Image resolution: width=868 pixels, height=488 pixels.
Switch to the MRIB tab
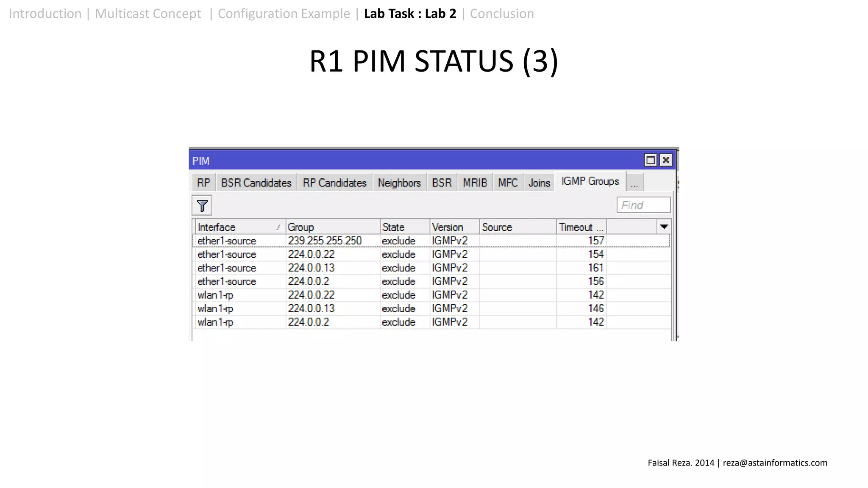tap(475, 183)
